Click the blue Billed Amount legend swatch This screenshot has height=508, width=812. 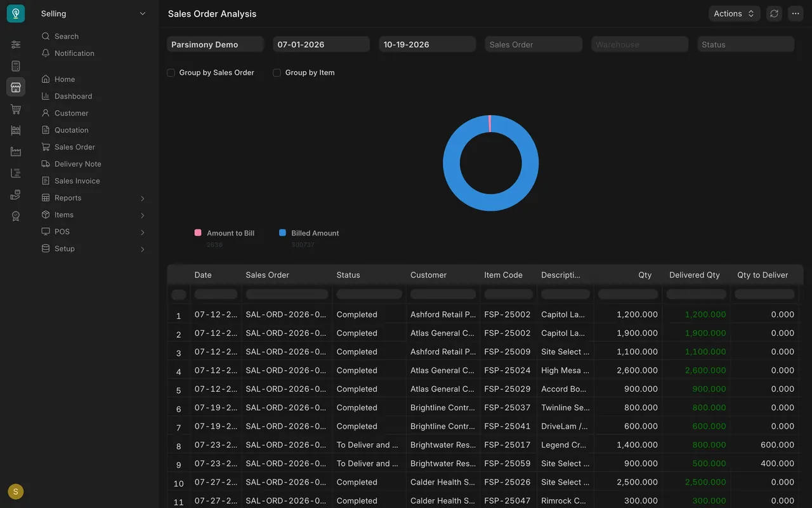point(282,233)
